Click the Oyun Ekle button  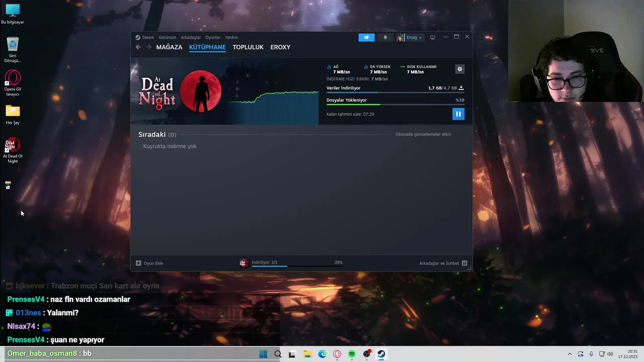point(149,263)
